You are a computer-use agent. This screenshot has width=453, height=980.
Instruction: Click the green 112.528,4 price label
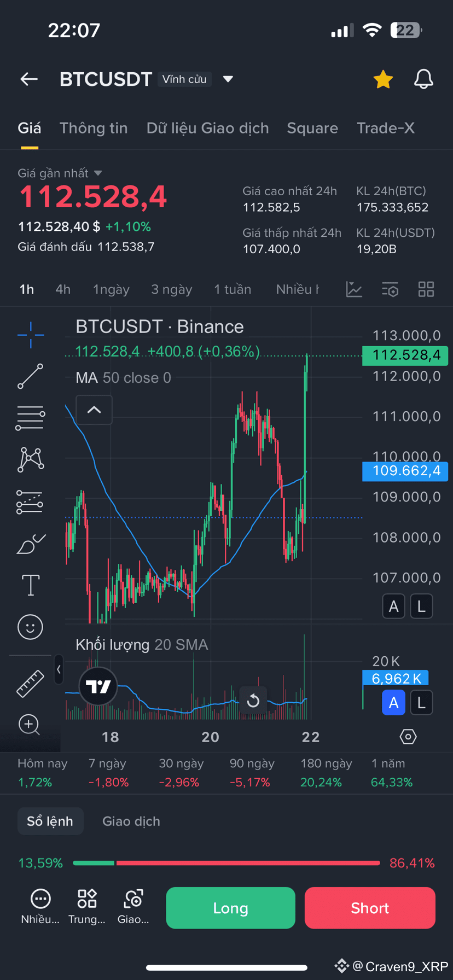click(405, 355)
